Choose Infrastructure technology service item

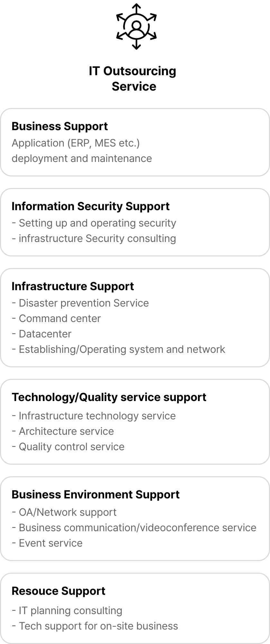[94, 416]
